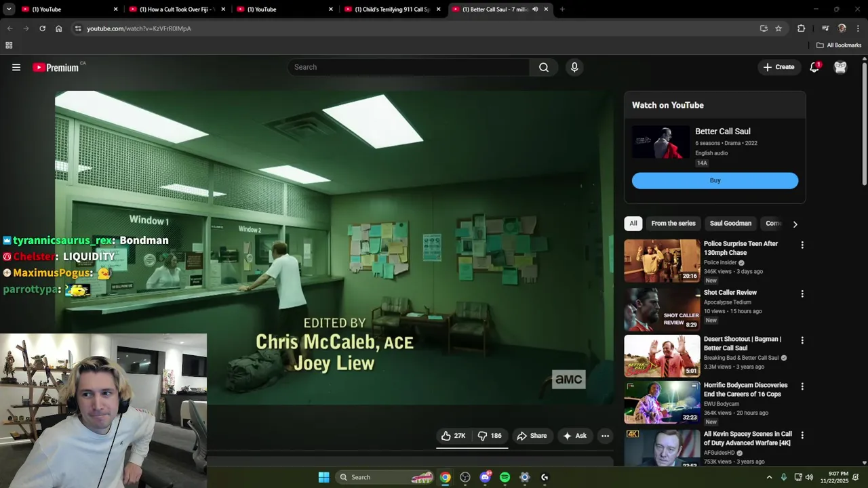Show more filter chips with arrow

pyautogui.click(x=795, y=224)
